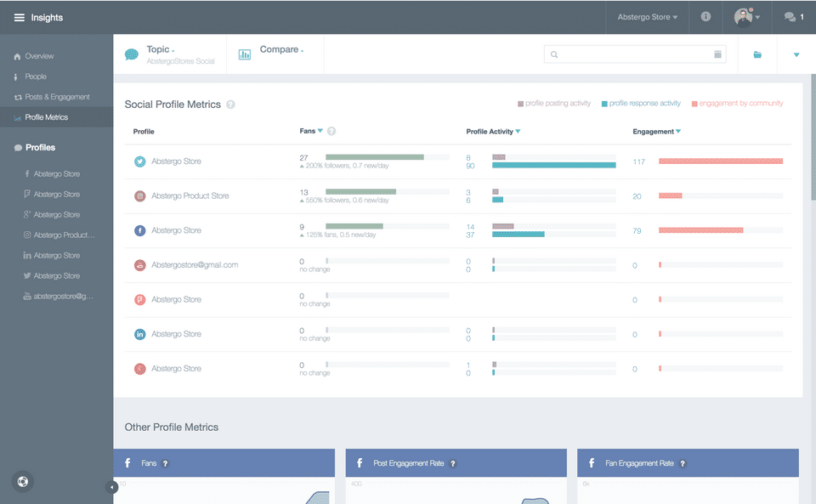Screen dimensions: 816x504
Task: Sort the table by Fans column
Action: click(x=320, y=131)
